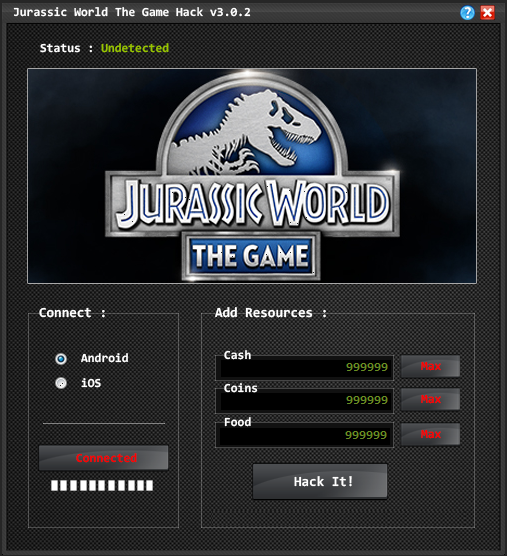Screen dimensions: 507x556
Task: Click the red Connected button
Action: (104, 458)
